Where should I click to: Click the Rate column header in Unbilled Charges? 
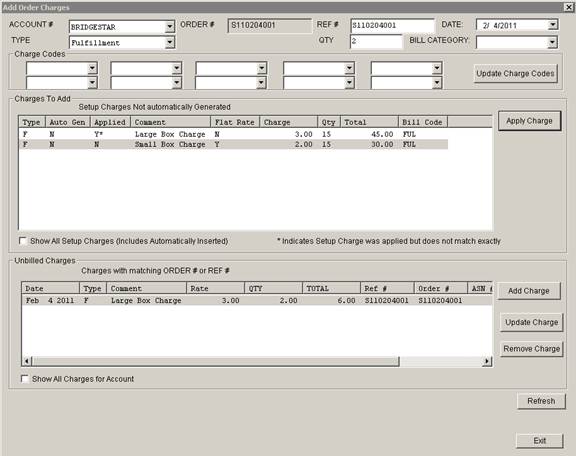click(x=215, y=288)
